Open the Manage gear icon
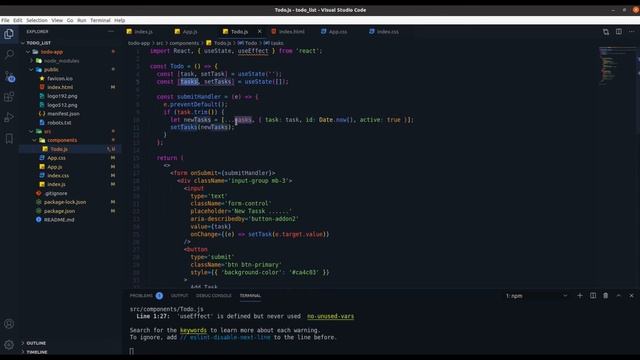 (x=9, y=345)
